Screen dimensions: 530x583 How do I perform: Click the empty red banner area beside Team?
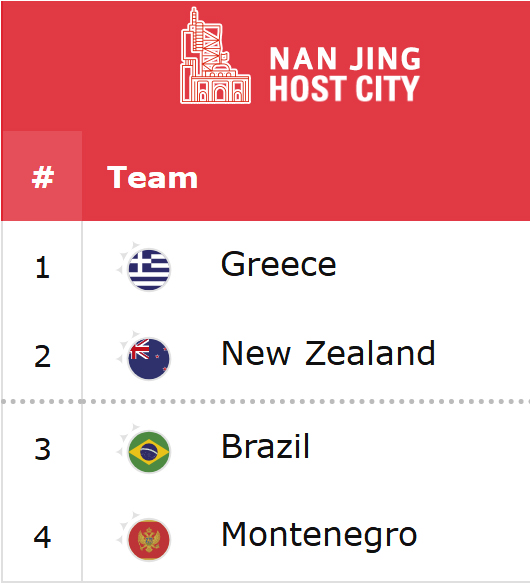tap(364, 177)
